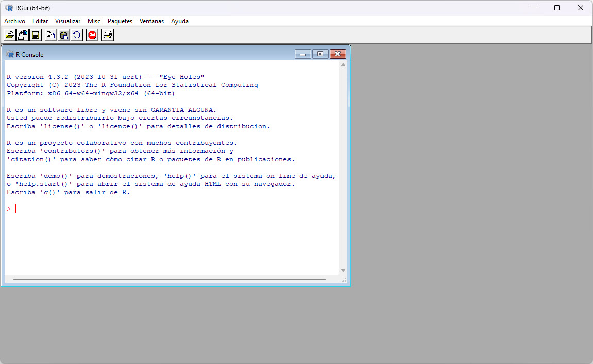Click the Copy and paste arrows icon
The height and width of the screenshot is (364, 593).
pos(77,35)
